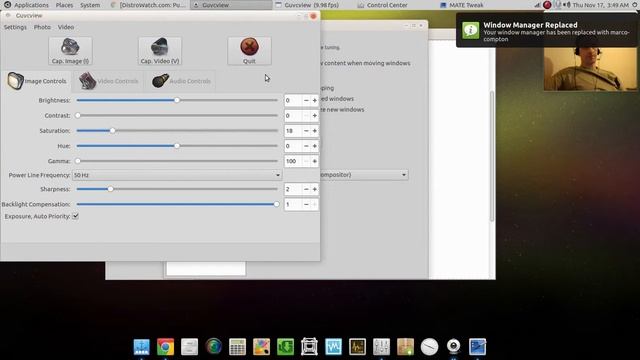Click the Gamma slider handle
Viewport: 640px width, 360px height.
[78, 161]
